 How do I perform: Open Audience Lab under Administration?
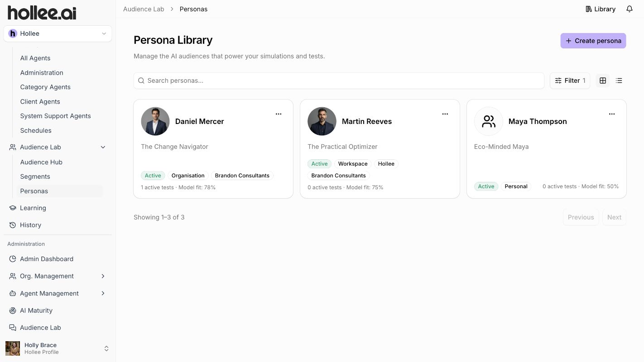tap(40, 328)
